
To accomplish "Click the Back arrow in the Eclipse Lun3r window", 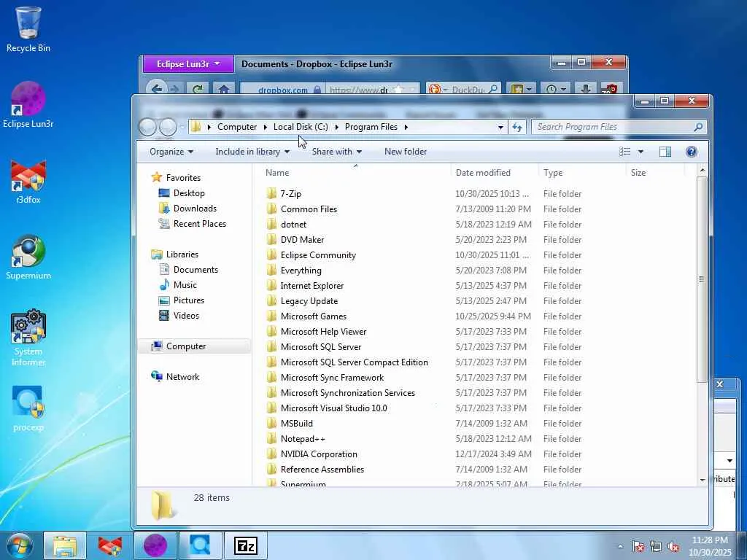I will click(x=156, y=89).
